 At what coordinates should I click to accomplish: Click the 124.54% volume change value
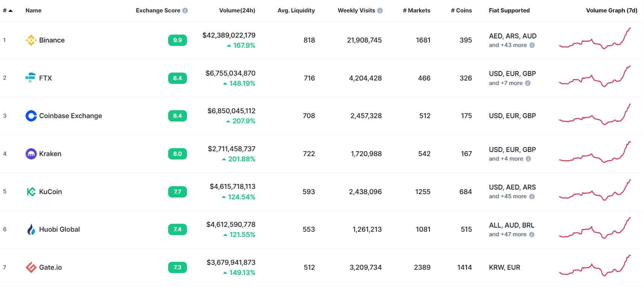pyautogui.click(x=241, y=197)
